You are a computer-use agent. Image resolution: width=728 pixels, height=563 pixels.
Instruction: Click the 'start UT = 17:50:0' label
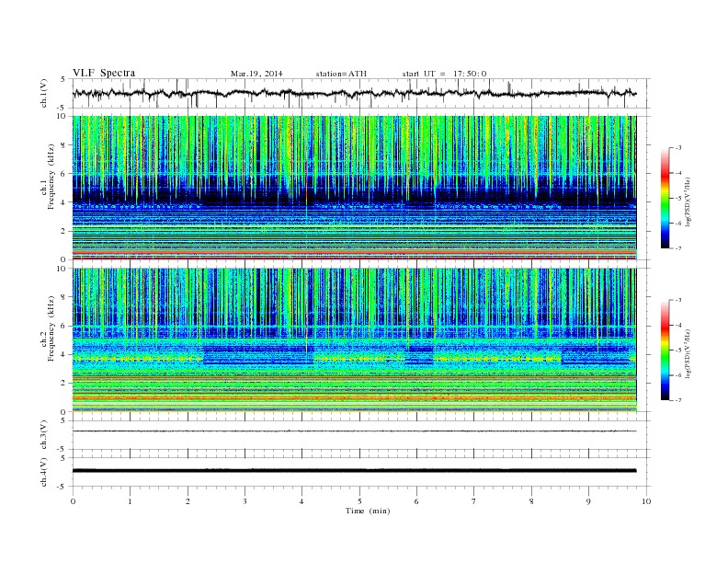coord(444,74)
